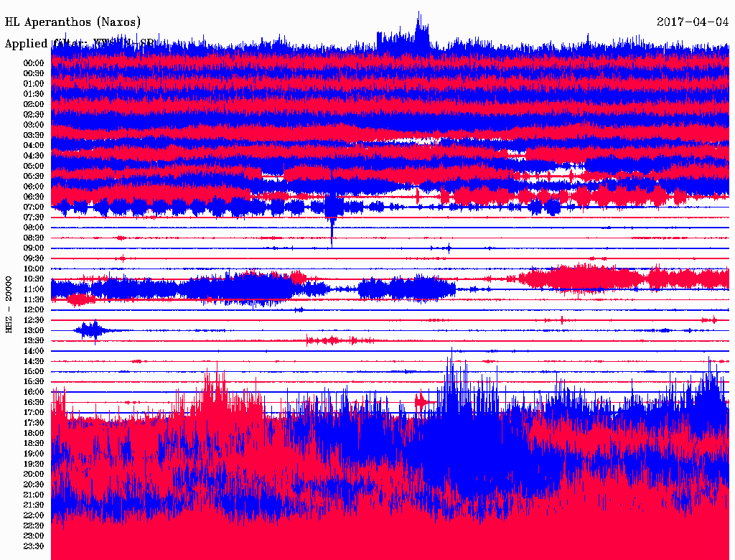Select the 12:00 time label
The height and width of the screenshot is (560, 735).
(x=34, y=309)
